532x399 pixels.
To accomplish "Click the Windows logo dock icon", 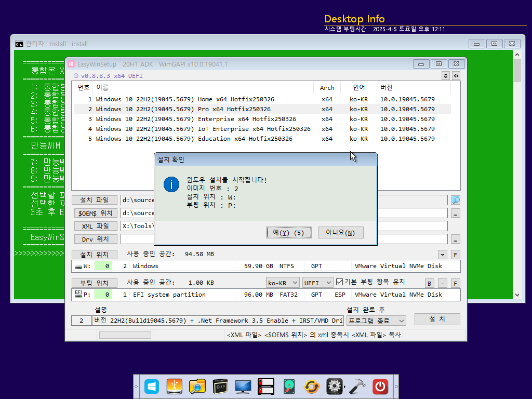I will (x=152, y=387).
